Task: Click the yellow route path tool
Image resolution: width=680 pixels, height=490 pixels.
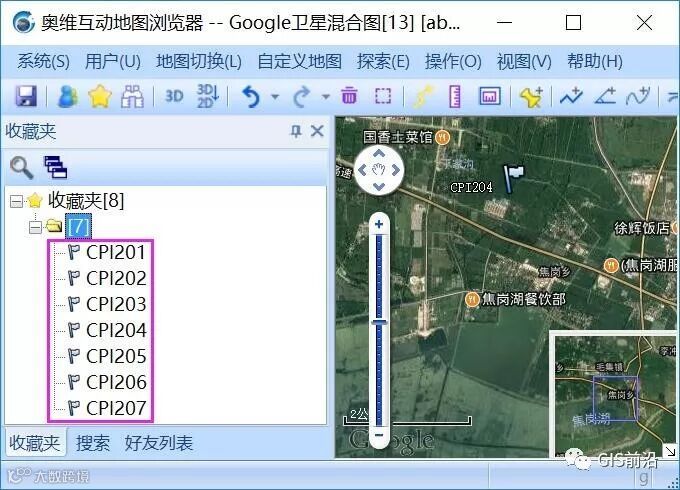Action: [423, 96]
